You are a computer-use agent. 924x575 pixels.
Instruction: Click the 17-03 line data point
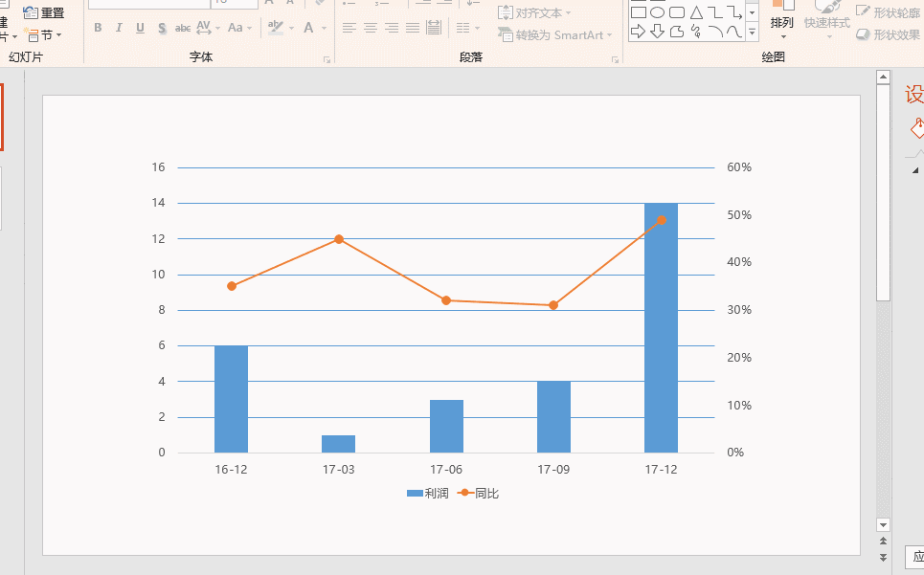339,239
